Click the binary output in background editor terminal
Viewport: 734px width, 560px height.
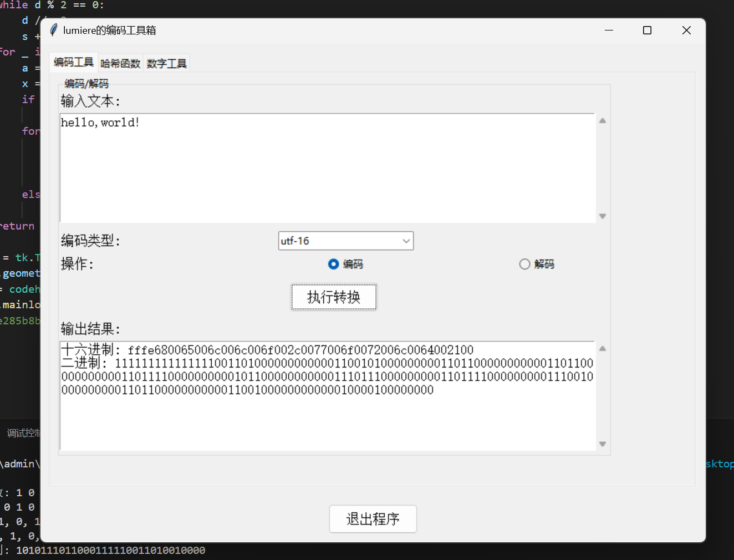click(110, 550)
